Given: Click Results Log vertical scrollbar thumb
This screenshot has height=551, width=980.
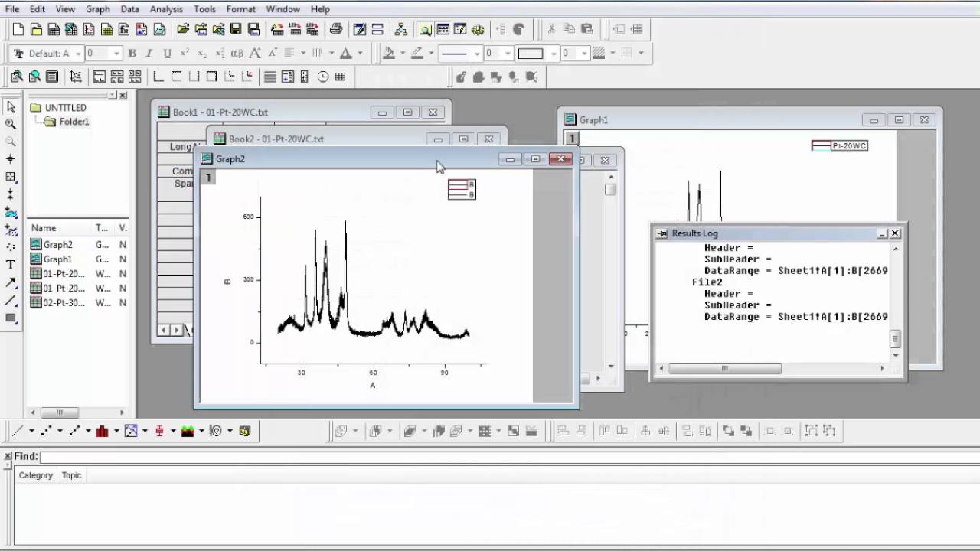Looking at the screenshot, I should (x=895, y=339).
